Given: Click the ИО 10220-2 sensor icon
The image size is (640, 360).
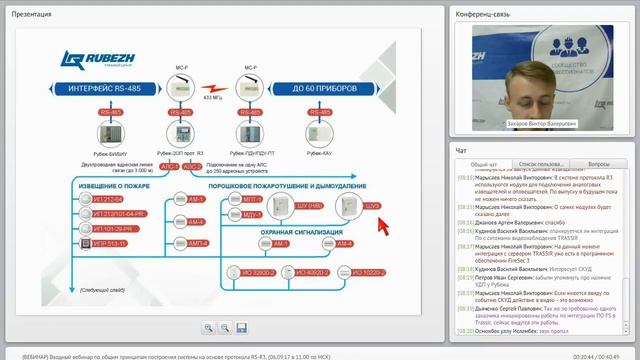Looking at the screenshot, I should 344,272.
